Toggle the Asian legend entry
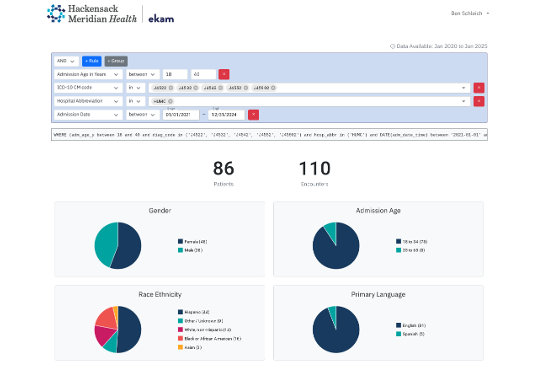 pos(190,347)
